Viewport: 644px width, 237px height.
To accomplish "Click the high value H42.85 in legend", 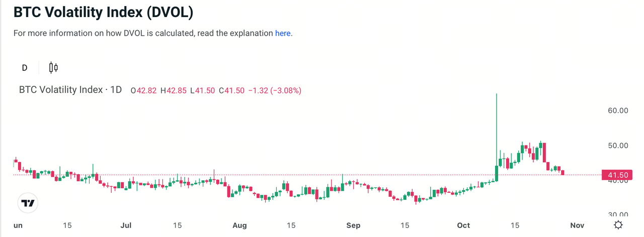I will (x=174, y=91).
